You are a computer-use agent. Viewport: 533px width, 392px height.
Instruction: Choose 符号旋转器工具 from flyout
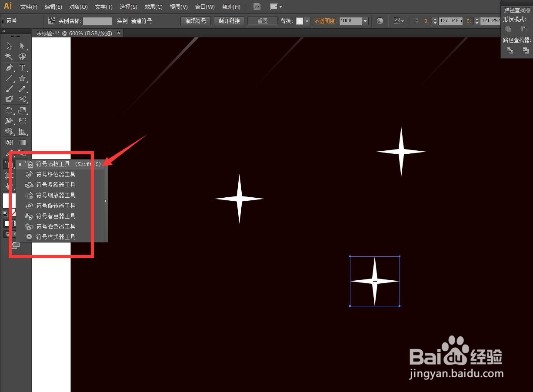point(60,206)
